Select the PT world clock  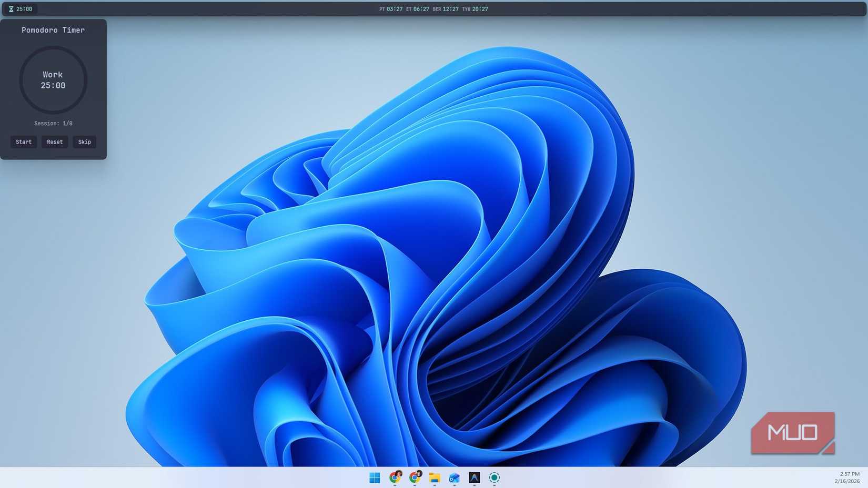(391, 9)
